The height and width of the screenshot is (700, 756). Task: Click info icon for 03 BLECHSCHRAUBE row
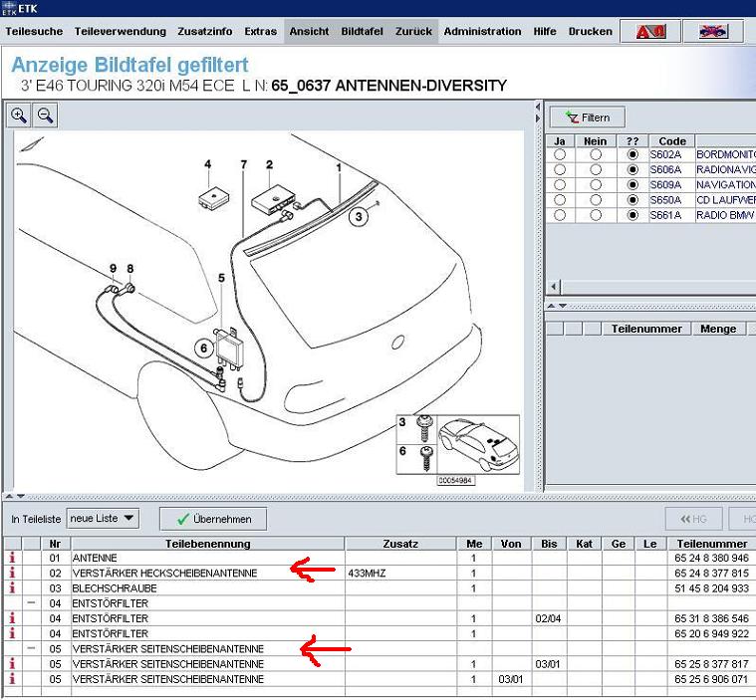click(x=12, y=588)
